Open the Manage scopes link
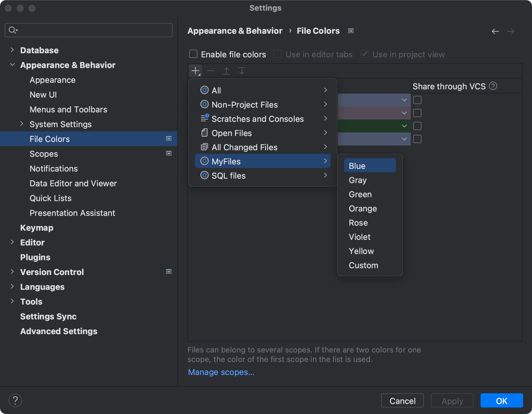532x414 pixels. [x=221, y=372]
